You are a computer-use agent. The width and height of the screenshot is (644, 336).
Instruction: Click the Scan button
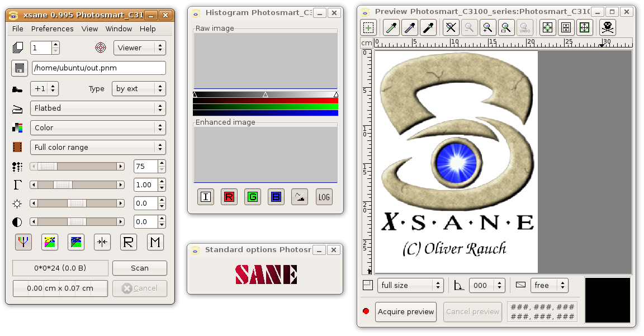139,268
